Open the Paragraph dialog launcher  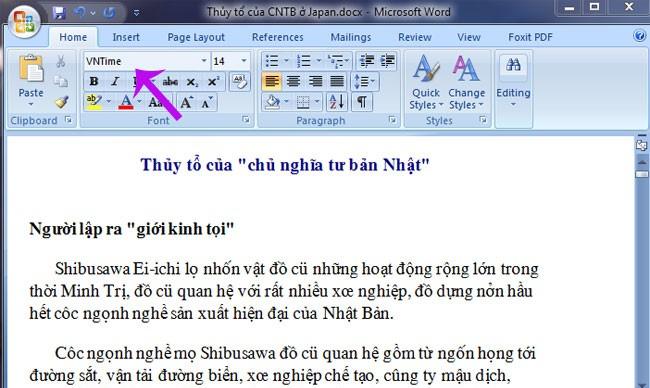click(x=392, y=120)
